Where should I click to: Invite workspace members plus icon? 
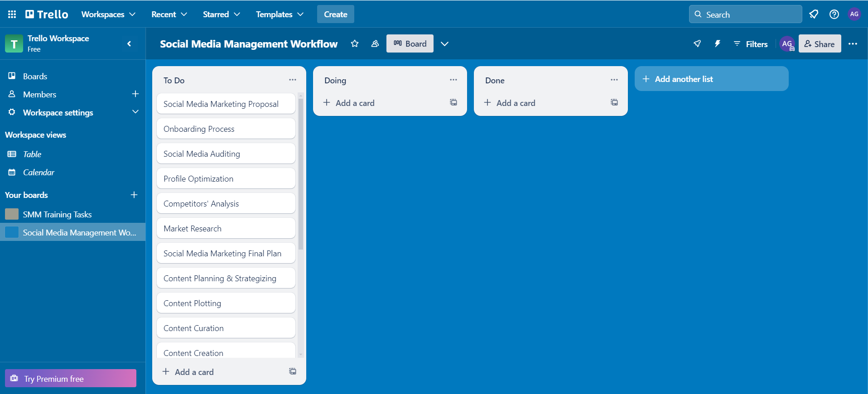pyautogui.click(x=135, y=94)
